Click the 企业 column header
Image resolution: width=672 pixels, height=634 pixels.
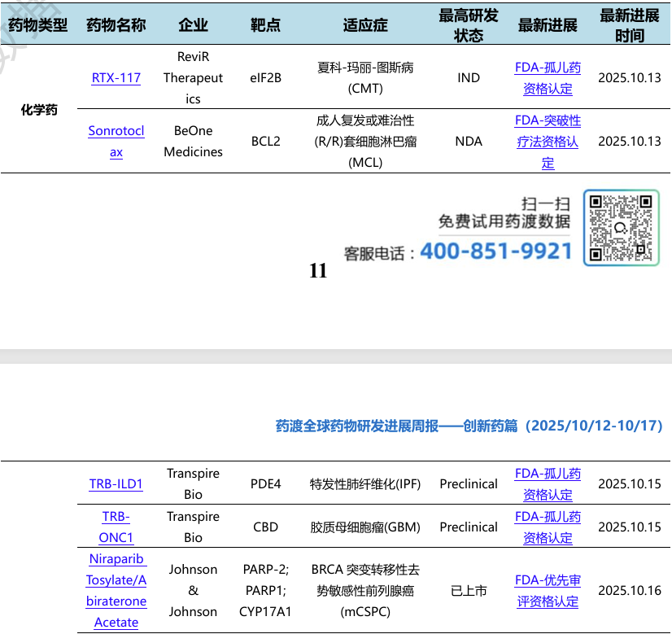[194, 25]
